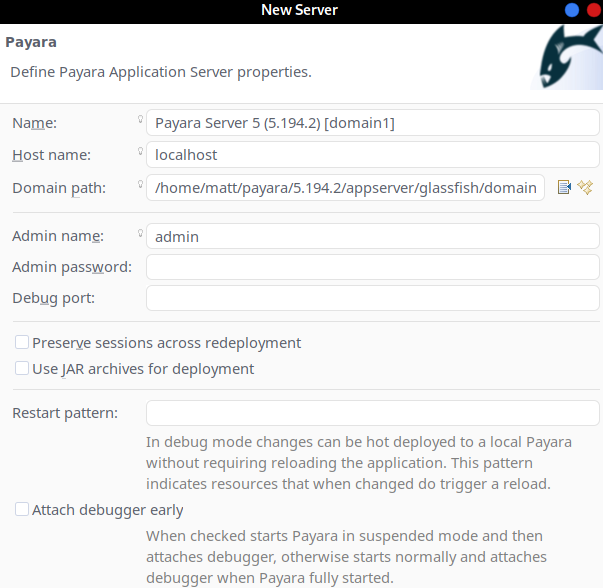Click the hint bulb beside Host name field

click(141, 152)
